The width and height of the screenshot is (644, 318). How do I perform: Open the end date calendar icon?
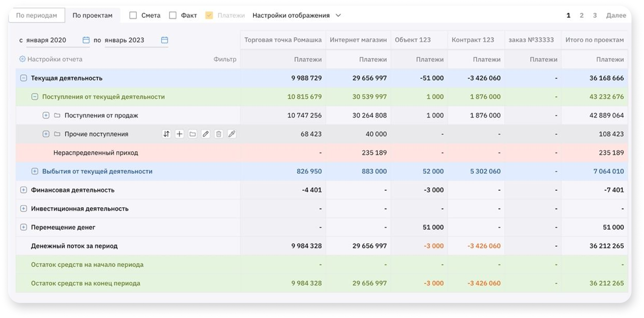coord(164,40)
